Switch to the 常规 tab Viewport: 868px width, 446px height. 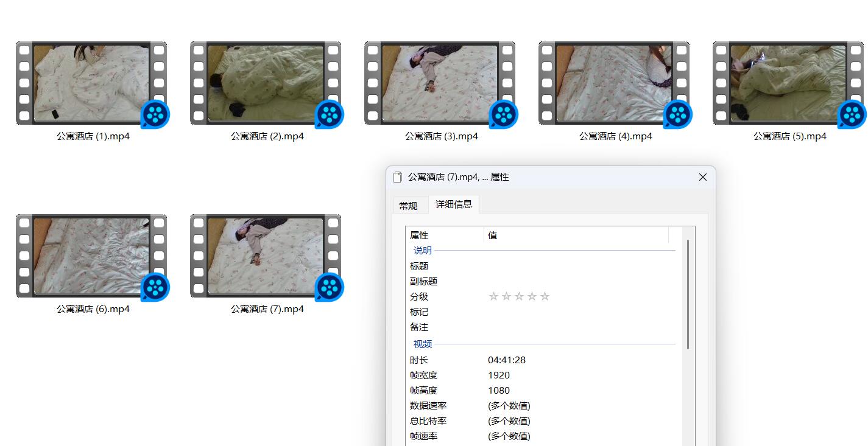click(x=408, y=206)
